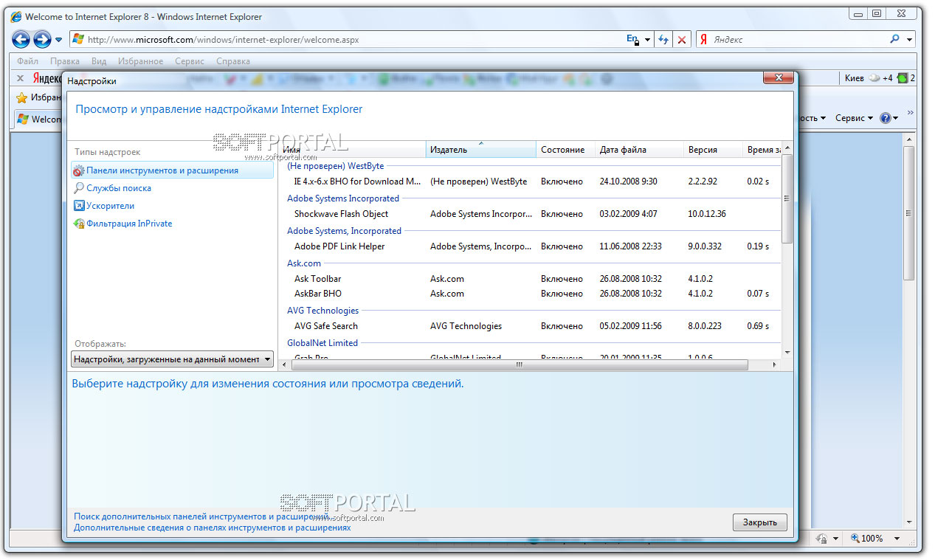Click the Adobe Systems Incorporated group header

pos(342,198)
